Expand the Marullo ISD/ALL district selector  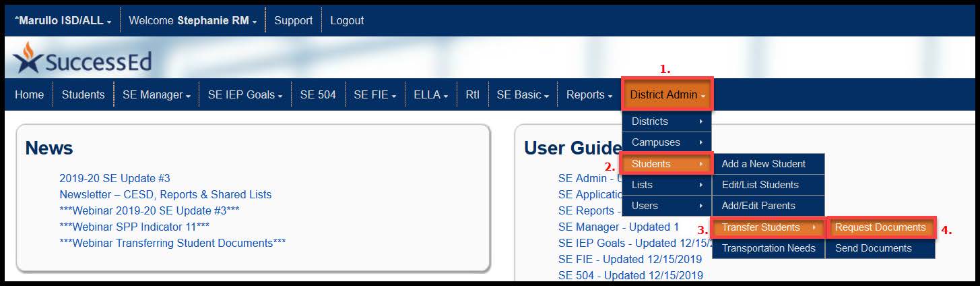coord(63,21)
